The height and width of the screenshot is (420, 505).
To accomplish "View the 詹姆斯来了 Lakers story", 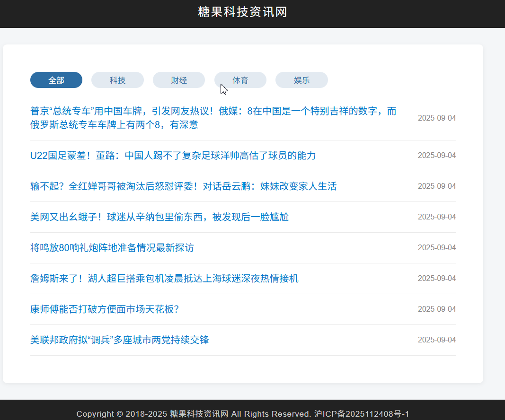I will (x=164, y=279).
